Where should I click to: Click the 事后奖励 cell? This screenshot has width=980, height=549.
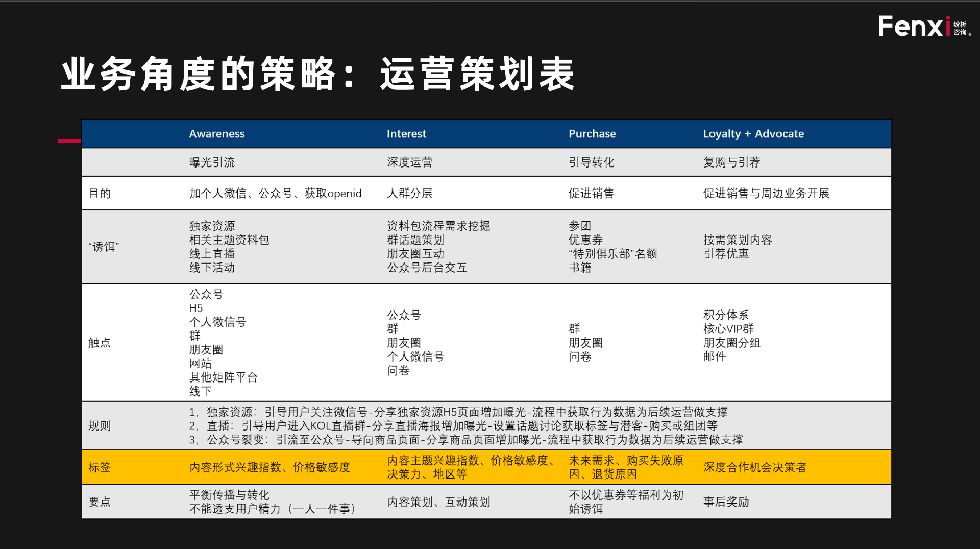(726, 502)
